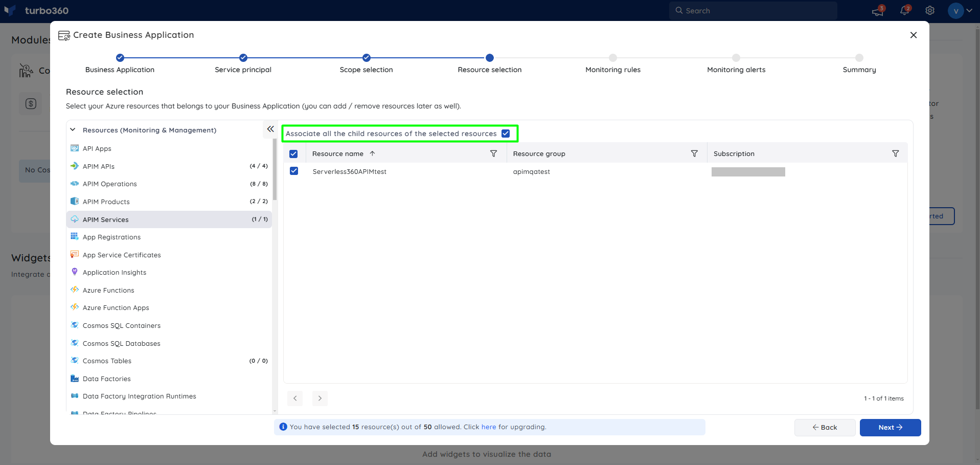Close the Create Business Application dialog
980x465 pixels.
click(x=914, y=35)
